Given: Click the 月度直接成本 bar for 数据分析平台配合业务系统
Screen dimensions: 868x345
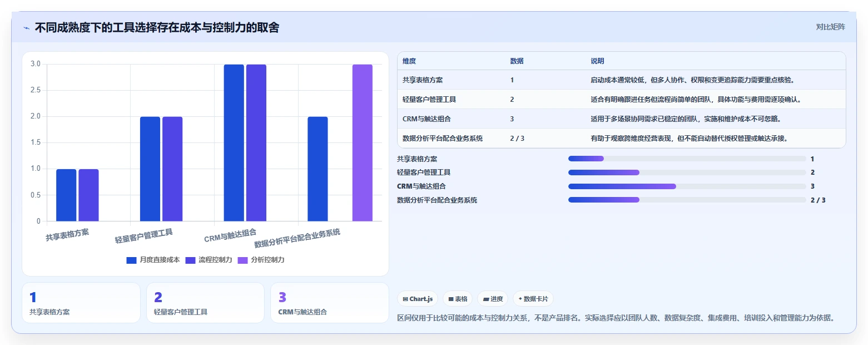Looking at the screenshot, I should [318, 169].
